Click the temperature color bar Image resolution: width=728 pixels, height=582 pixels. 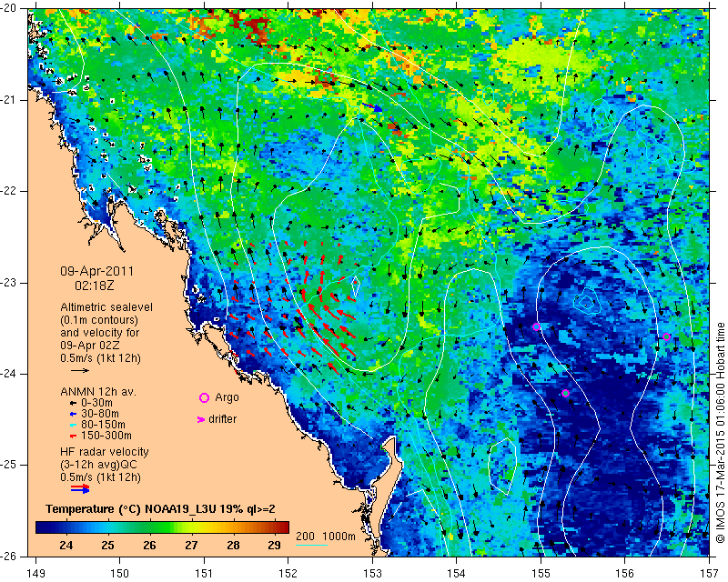click(162, 527)
